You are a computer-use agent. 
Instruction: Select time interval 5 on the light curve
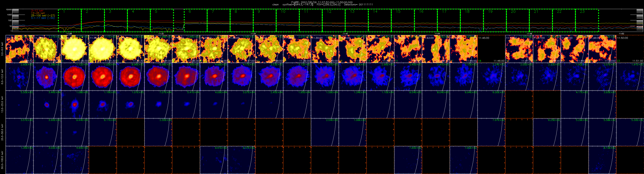(x=162, y=21)
